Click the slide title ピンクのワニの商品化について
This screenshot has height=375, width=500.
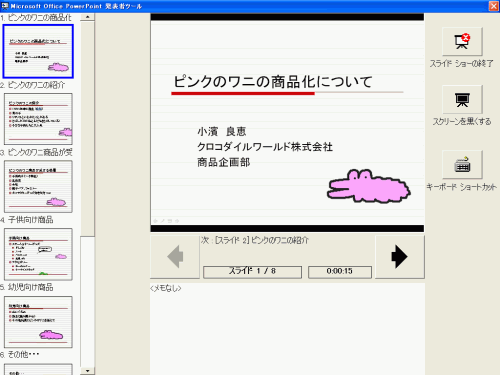(273, 82)
